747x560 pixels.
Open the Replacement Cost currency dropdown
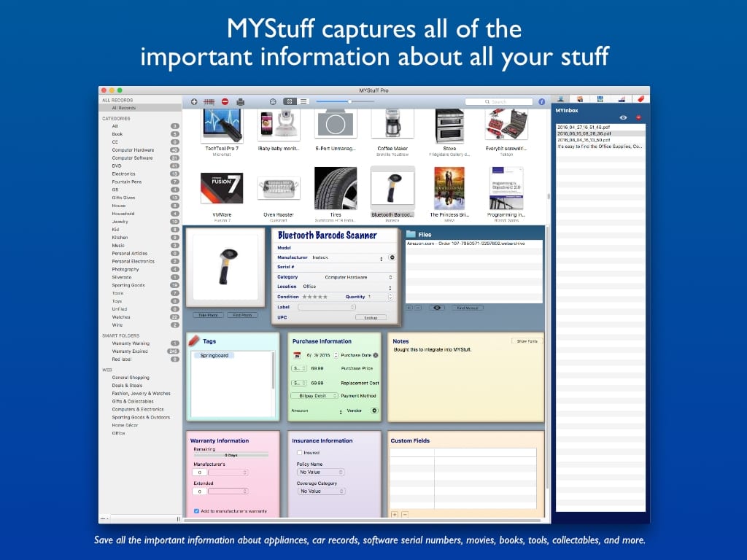pyautogui.click(x=298, y=383)
